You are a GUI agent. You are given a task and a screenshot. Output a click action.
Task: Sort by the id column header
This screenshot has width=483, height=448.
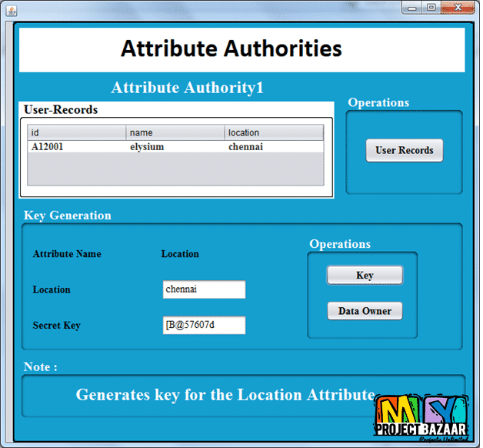pyautogui.click(x=77, y=133)
